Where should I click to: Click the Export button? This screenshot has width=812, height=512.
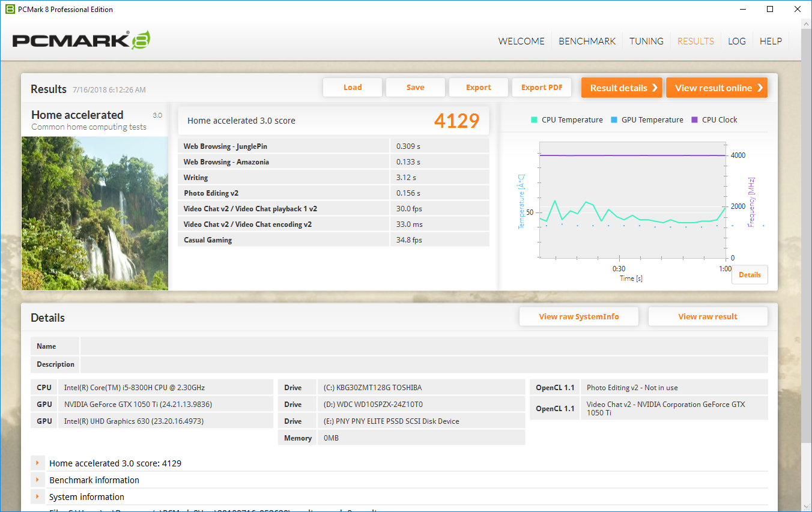[479, 88]
